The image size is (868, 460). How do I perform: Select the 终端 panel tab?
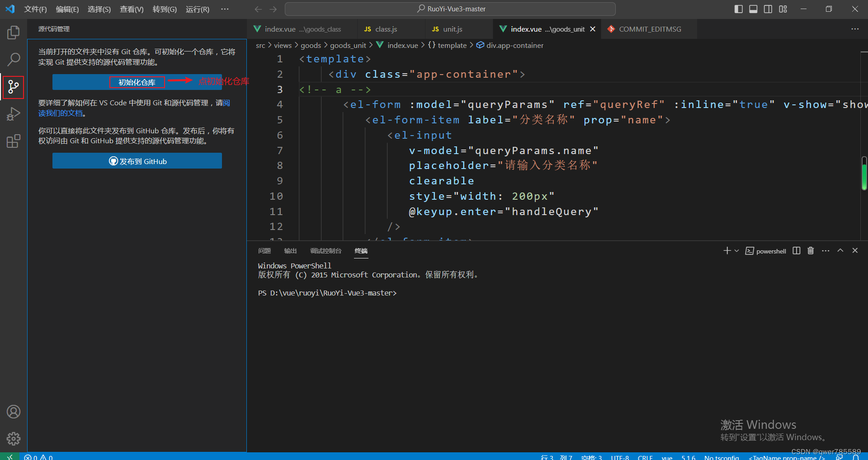coord(361,251)
